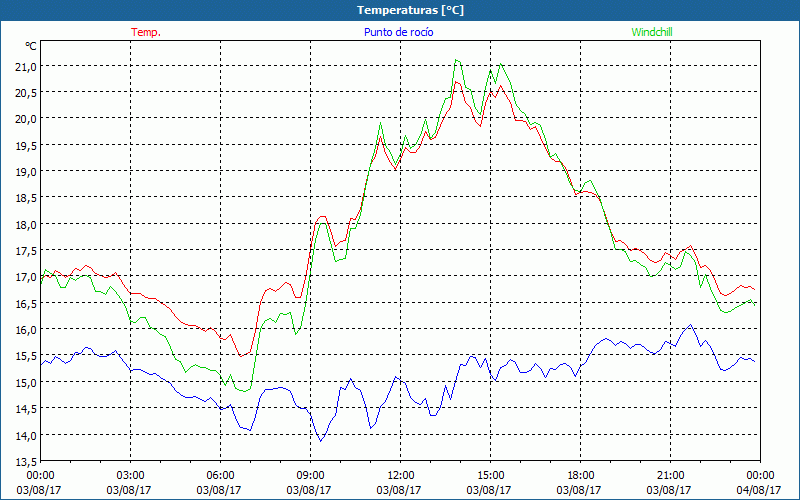Click the 03/08/17 date under 18:00

pyautogui.click(x=579, y=490)
